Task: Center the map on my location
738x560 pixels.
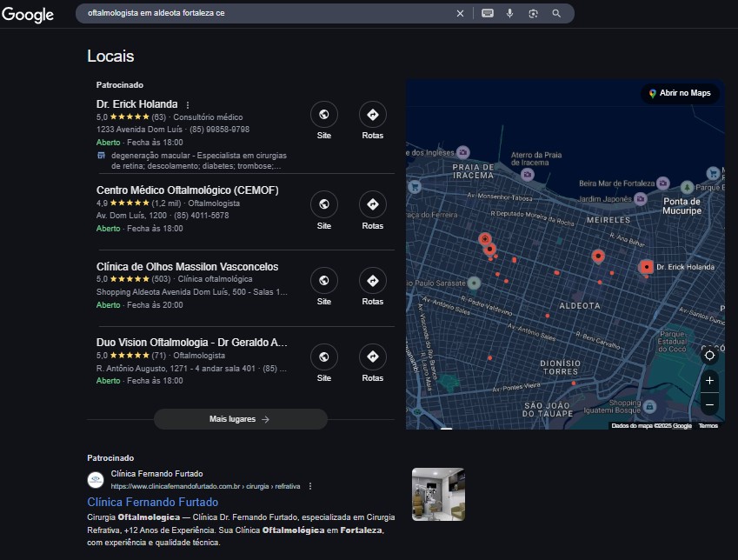Action: pyautogui.click(x=709, y=356)
